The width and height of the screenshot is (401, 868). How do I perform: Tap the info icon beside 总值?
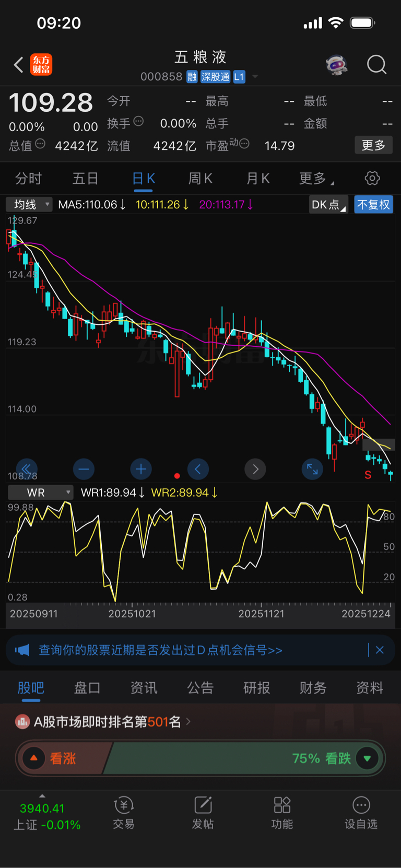pos(40,144)
